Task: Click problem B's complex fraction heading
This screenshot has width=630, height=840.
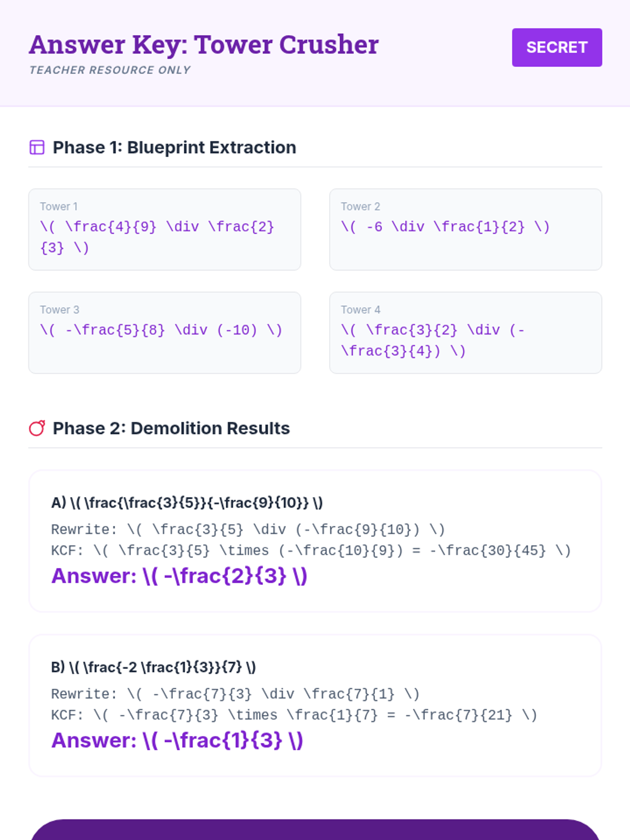Action: [x=153, y=667]
